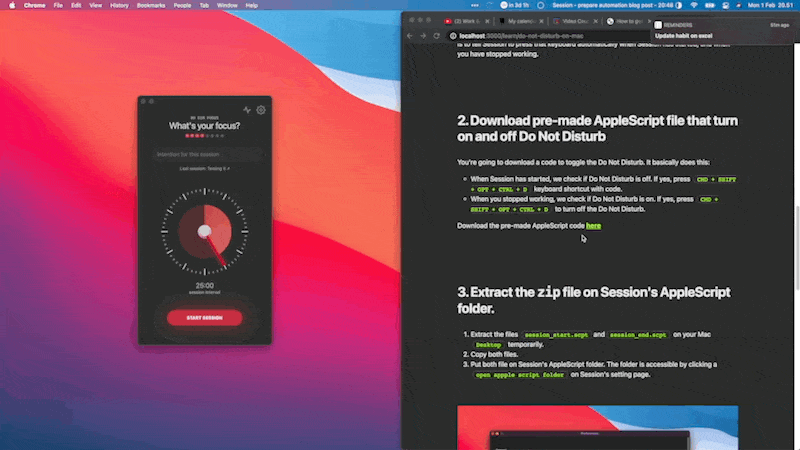Click the Wi-Fi icon in the menu bar
Screen dimensions: 800x450
point(694,5)
